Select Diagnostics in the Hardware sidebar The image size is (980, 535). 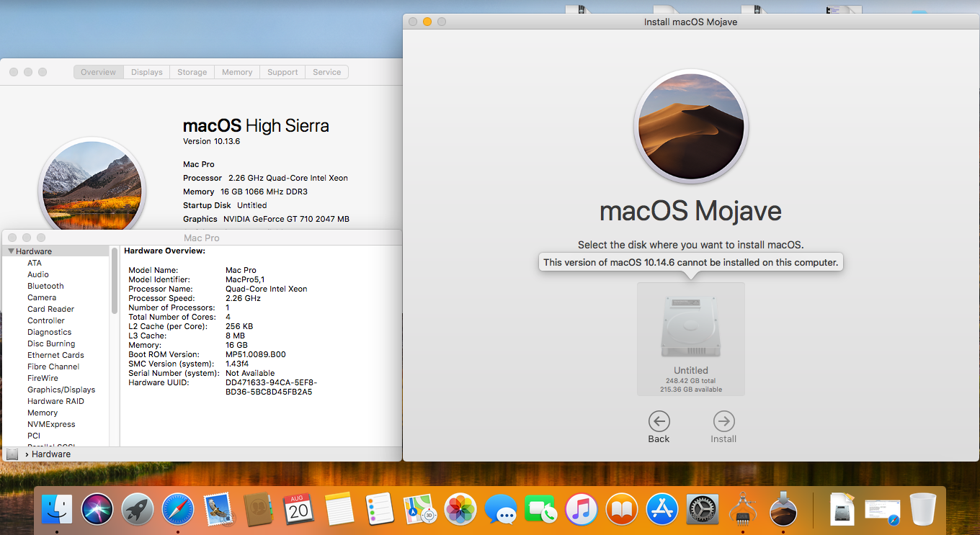[50, 332]
